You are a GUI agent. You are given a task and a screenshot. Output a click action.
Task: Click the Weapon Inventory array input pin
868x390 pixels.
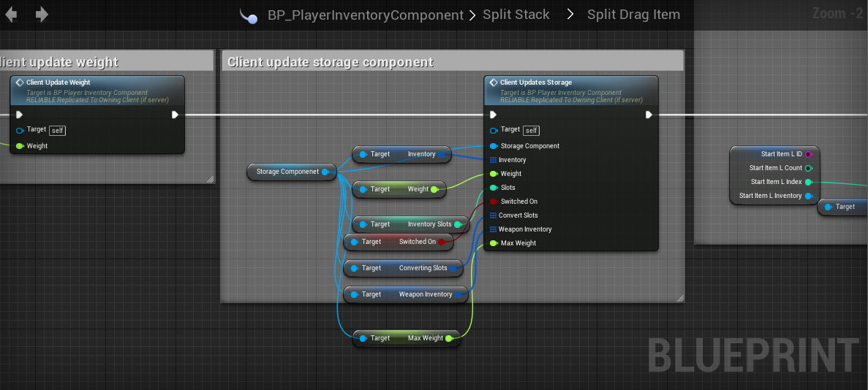[494, 229]
